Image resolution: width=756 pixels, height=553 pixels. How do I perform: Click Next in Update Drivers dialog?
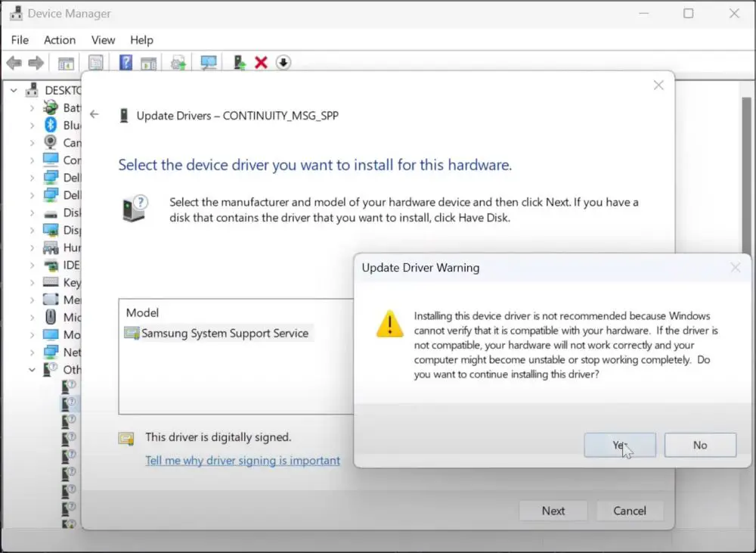553,511
